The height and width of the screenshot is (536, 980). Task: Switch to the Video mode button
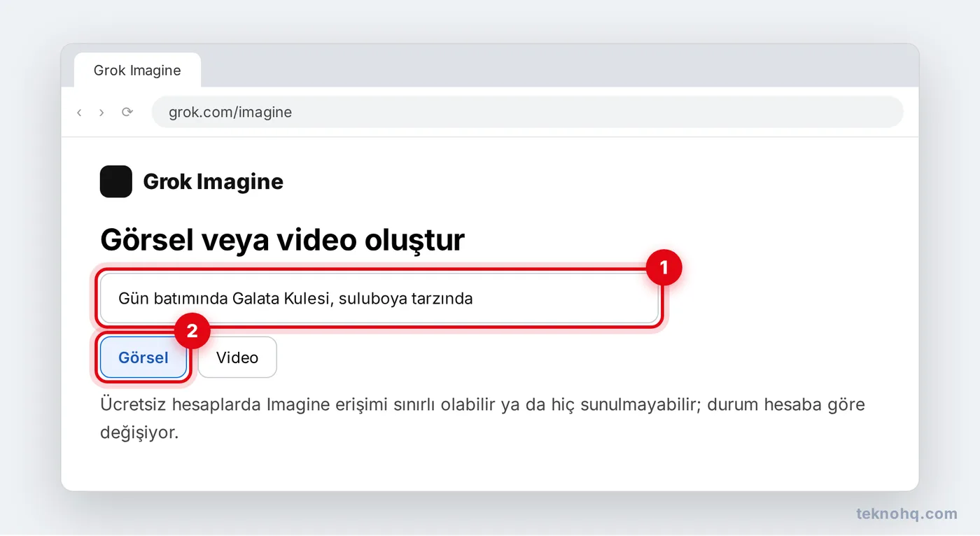[x=237, y=358]
